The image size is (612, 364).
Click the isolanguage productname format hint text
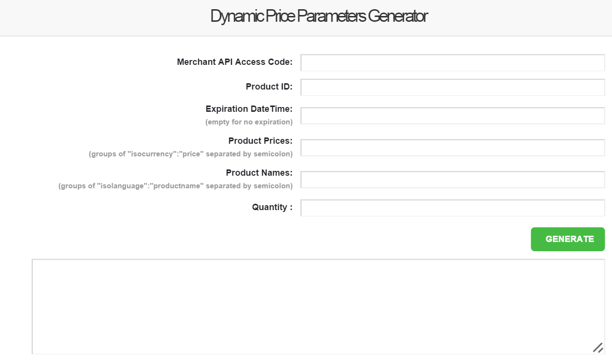click(176, 186)
